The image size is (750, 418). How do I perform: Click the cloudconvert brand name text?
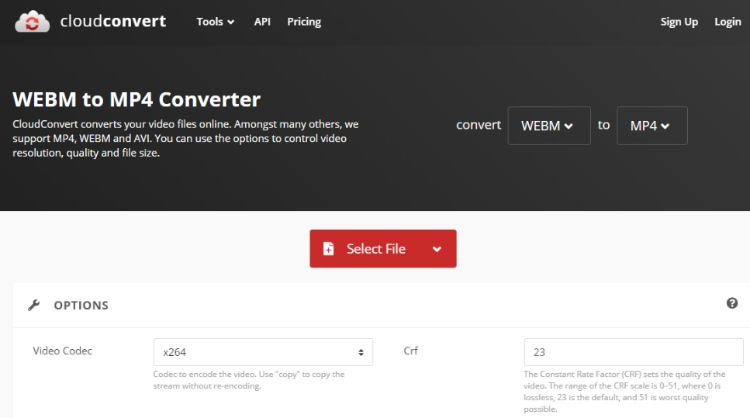coord(113,21)
